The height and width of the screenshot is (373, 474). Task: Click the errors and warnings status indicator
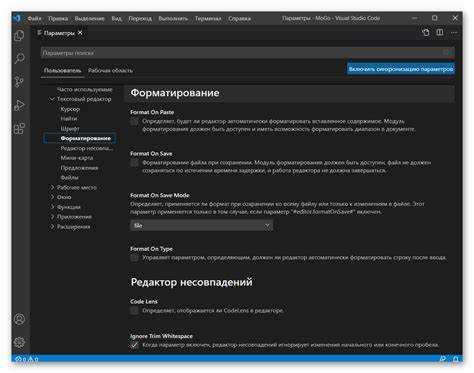pos(27,359)
